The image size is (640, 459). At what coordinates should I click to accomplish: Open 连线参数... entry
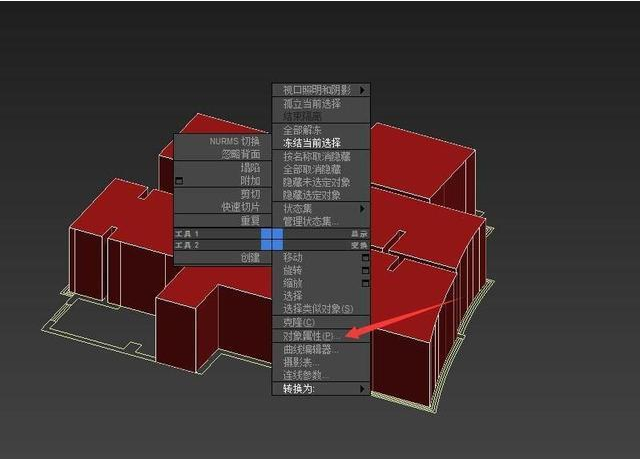306,375
